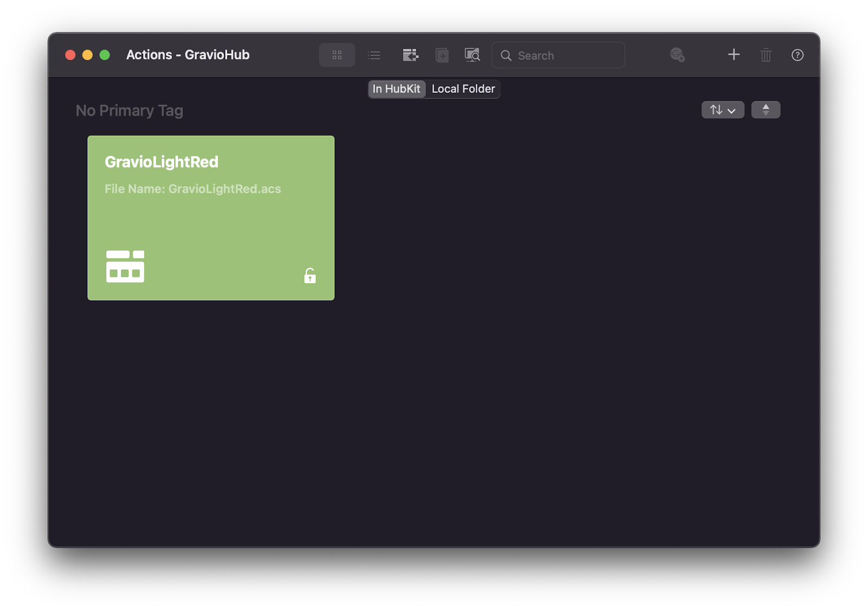Switch to list view layout
The width and height of the screenshot is (868, 611).
pyautogui.click(x=374, y=54)
